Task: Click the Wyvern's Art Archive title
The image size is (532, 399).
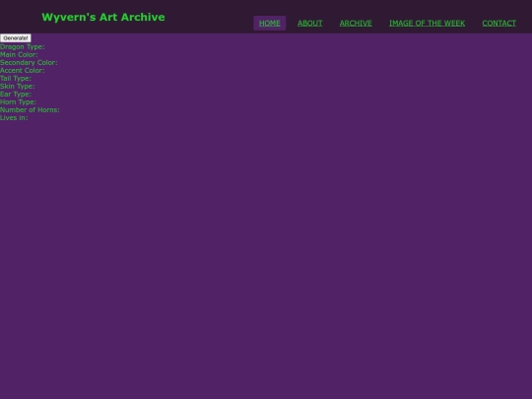Action: coord(103,18)
